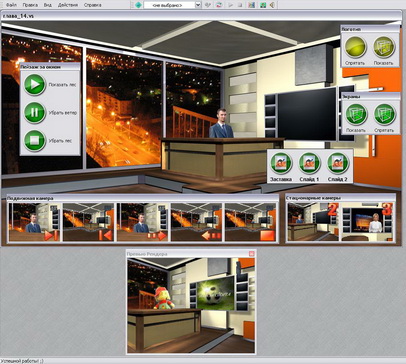
Task: Select the 'Слайд 2' image icon
Action: (x=338, y=163)
